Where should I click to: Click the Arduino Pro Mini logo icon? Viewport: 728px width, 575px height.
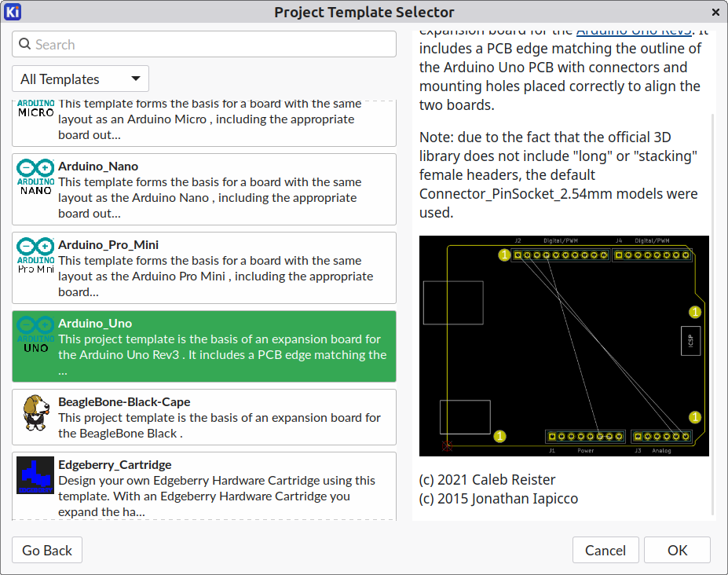pos(36,255)
